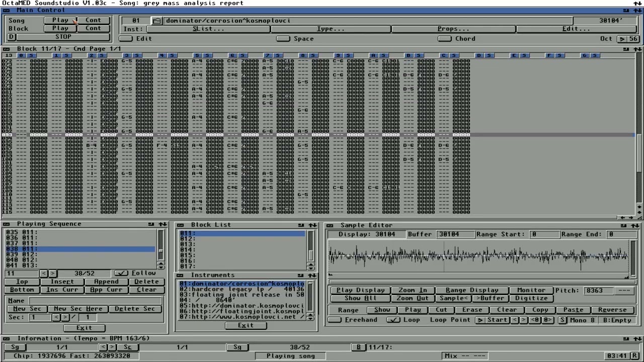Click the loop point decrease arrow
644x362 pixels.
[515, 320]
